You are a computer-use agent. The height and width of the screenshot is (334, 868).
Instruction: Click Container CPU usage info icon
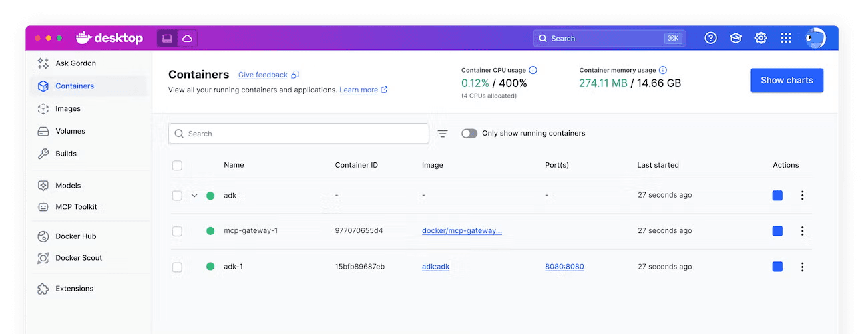point(533,70)
